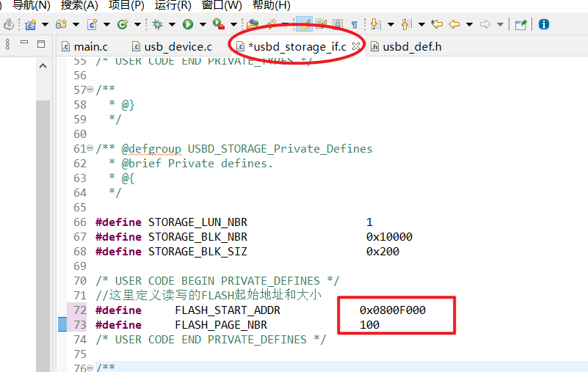Collapse the comment fold at line 57

(x=90, y=90)
